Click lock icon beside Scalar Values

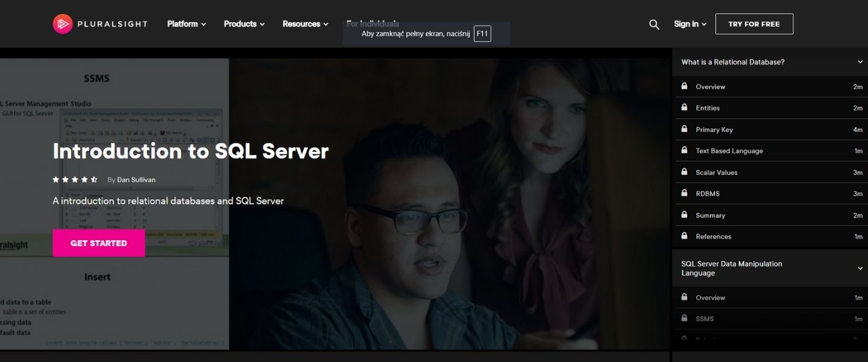coord(684,172)
